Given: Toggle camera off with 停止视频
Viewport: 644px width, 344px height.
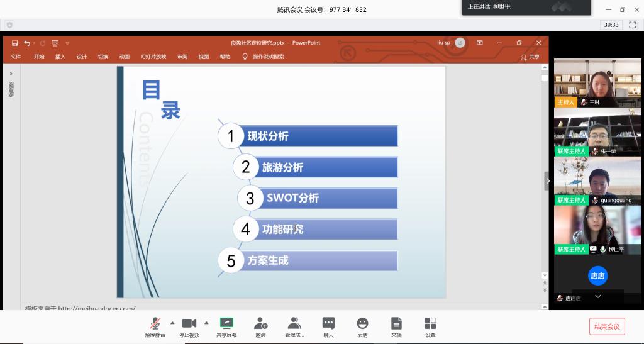Looking at the screenshot, I should point(189,323).
